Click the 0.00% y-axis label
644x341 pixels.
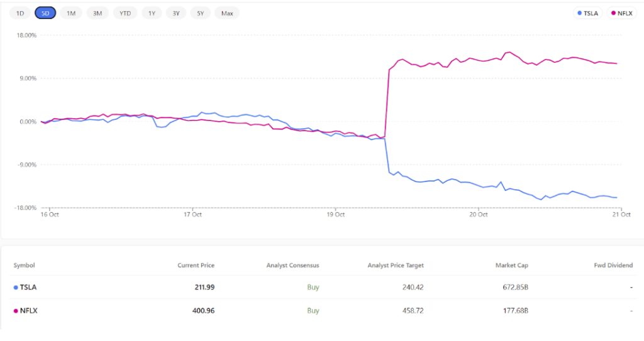pos(28,121)
